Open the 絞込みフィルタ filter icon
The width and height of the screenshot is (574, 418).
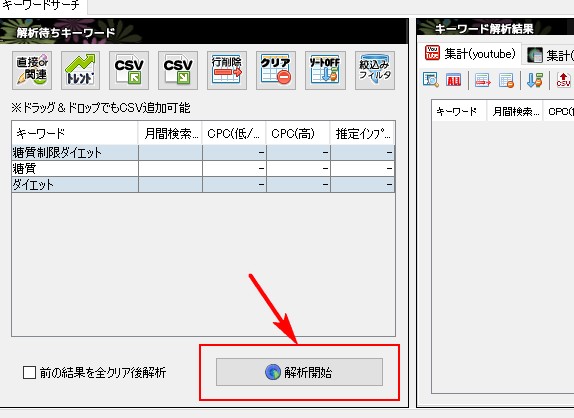[x=375, y=70]
